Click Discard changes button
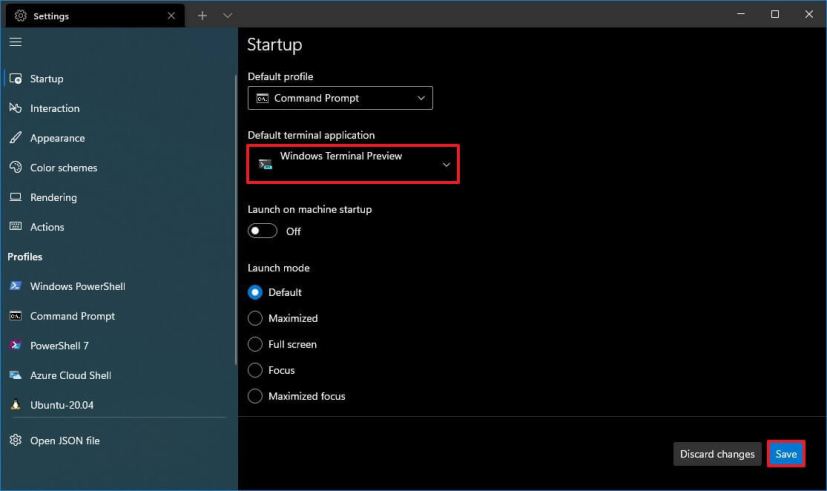Image resolution: width=827 pixels, height=491 pixels. [x=717, y=454]
